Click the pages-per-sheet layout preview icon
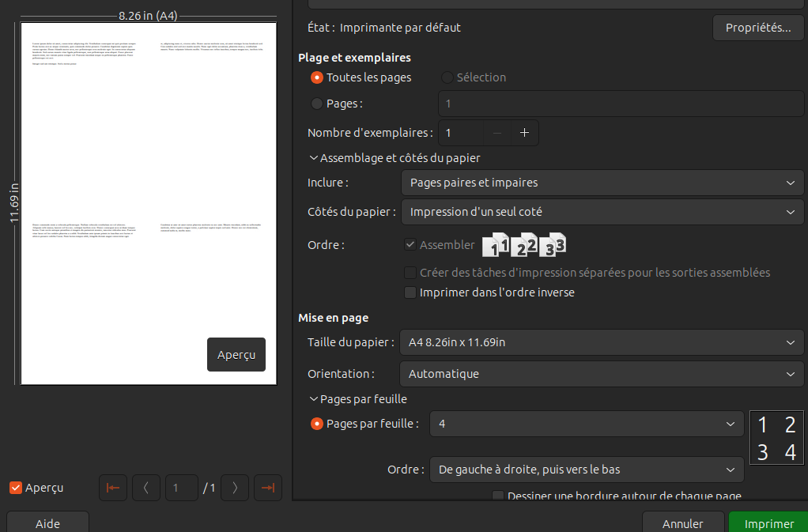 pos(776,438)
